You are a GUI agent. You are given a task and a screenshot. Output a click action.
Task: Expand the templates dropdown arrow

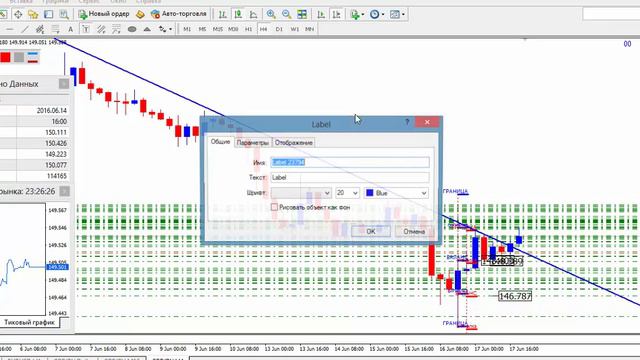[x=403, y=14]
